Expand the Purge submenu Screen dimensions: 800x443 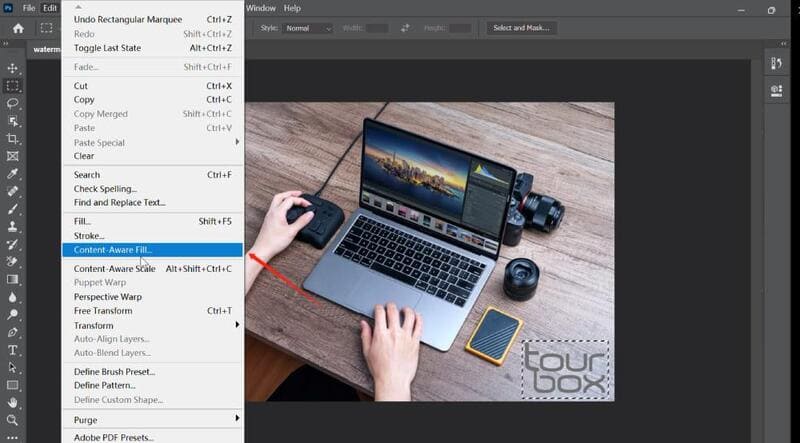click(153, 420)
